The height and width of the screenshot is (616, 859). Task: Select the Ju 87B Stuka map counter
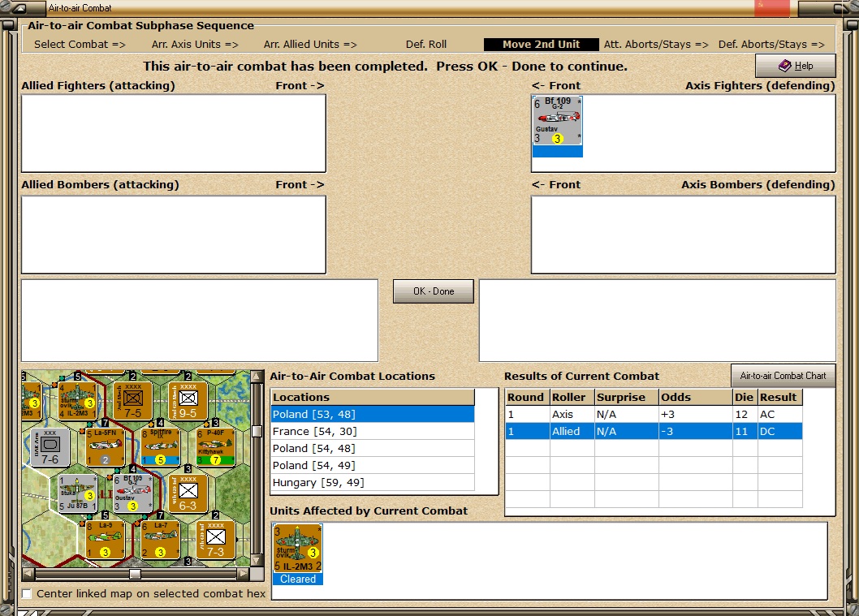(77, 494)
